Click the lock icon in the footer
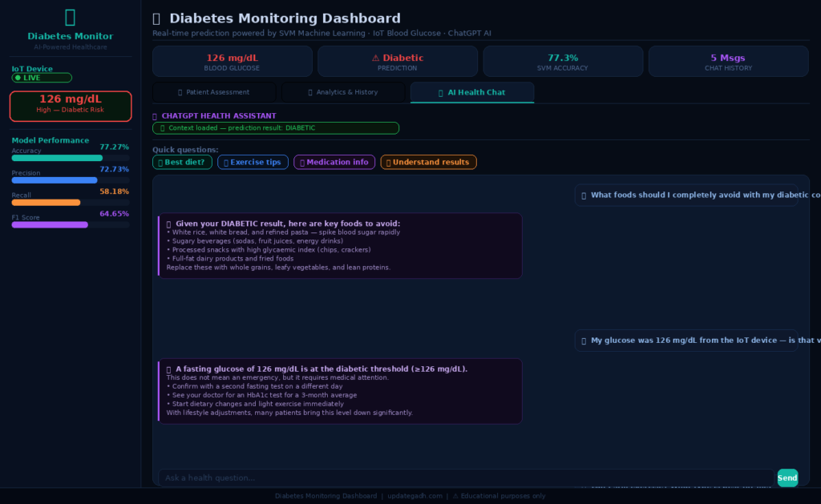The height and width of the screenshot is (504, 821). click(454, 495)
